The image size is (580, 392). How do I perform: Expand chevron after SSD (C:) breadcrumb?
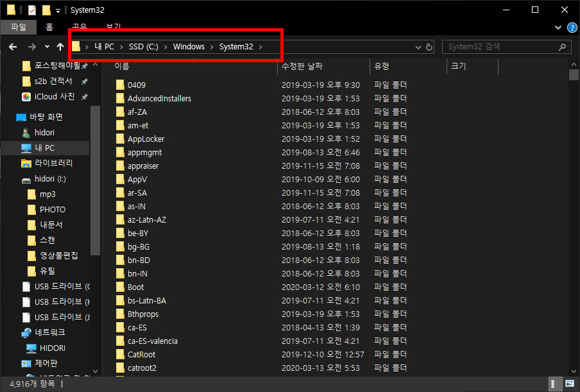(166, 47)
